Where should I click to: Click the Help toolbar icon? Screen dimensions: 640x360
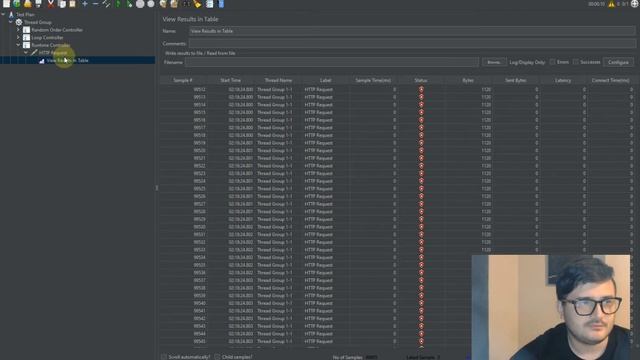point(221,4)
